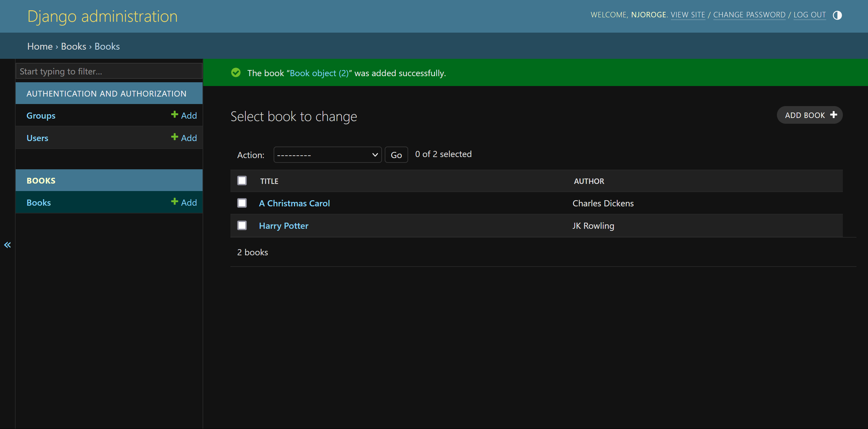
Task: Open the Books section header in the sidebar
Action: [41, 181]
